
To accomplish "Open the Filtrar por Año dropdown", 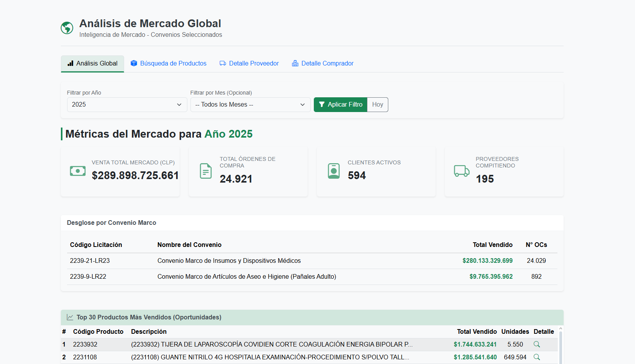I will 127,104.
